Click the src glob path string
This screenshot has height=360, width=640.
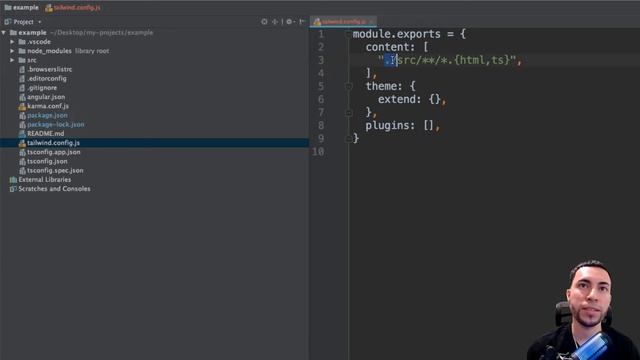click(447, 60)
